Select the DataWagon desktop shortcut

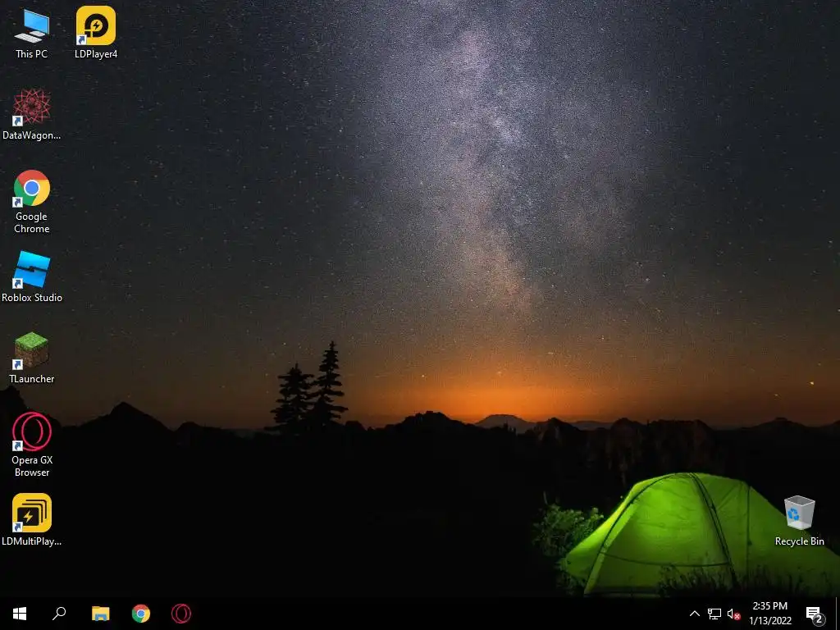[x=32, y=115]
